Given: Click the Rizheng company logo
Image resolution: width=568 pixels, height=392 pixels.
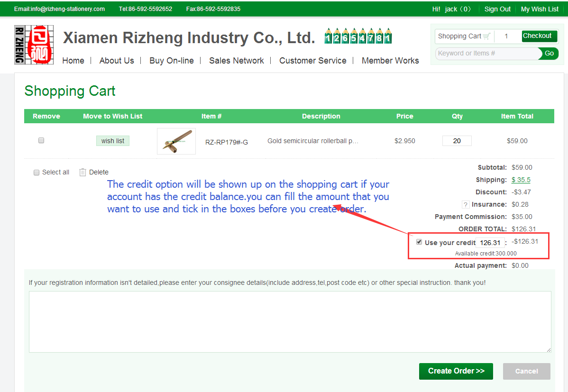Looking at the screenshot, I should [34, 45].
